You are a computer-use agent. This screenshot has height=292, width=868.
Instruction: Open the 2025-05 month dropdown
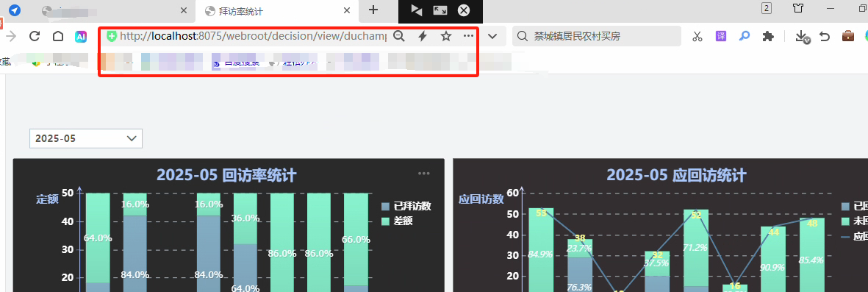(x=86, y=138)
